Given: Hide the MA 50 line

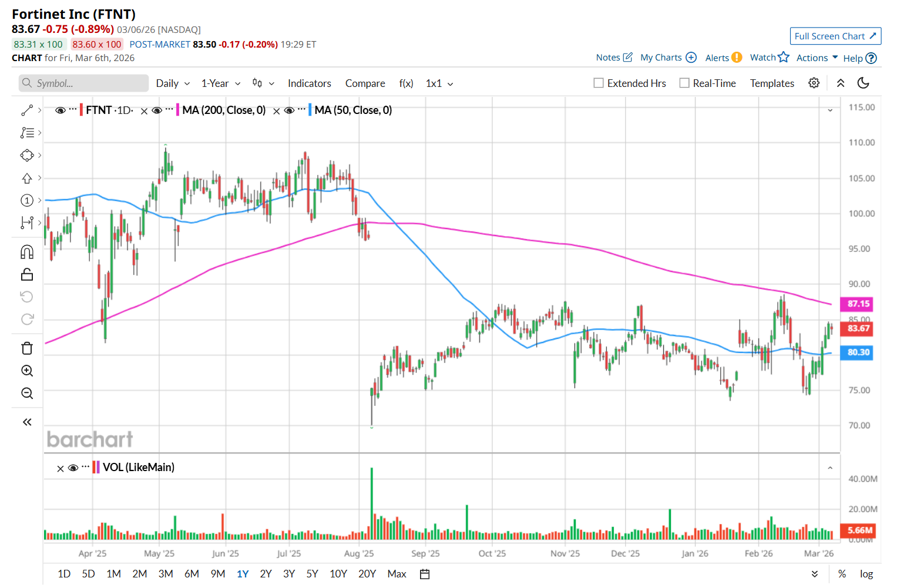Looking at the screenshot, I should tap(289, 110).
